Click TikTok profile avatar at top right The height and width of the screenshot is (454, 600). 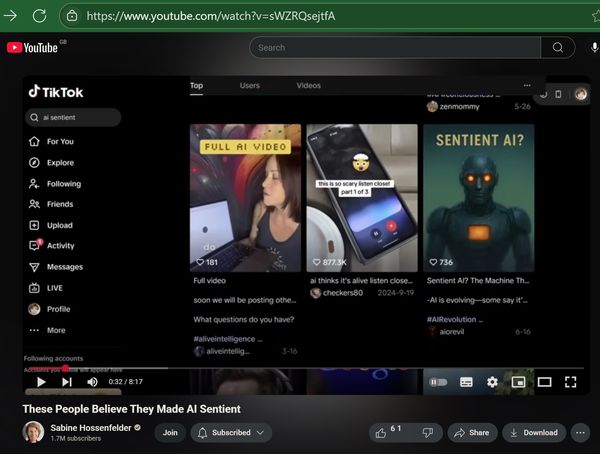coord(580,94)
